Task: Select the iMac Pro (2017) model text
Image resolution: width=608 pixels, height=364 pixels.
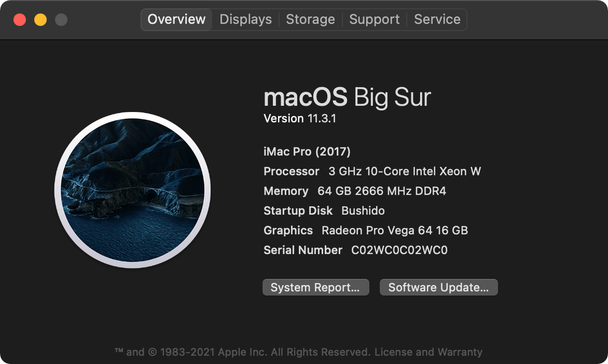Action: (307, 151)
